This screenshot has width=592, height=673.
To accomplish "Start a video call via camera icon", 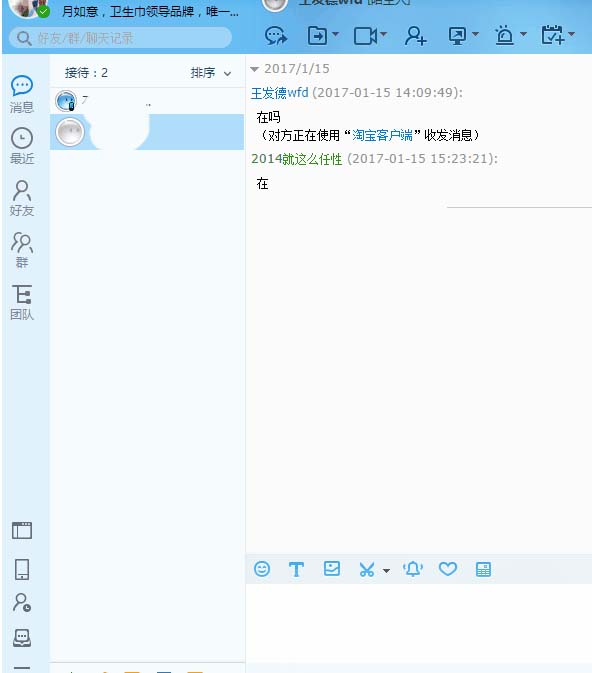I will [x=365, y=36].
